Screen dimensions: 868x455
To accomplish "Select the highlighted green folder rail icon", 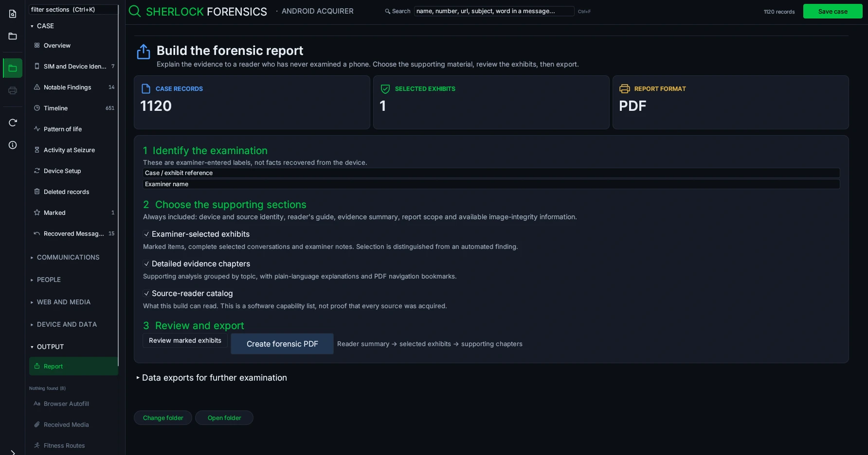I will pos(13,68).
